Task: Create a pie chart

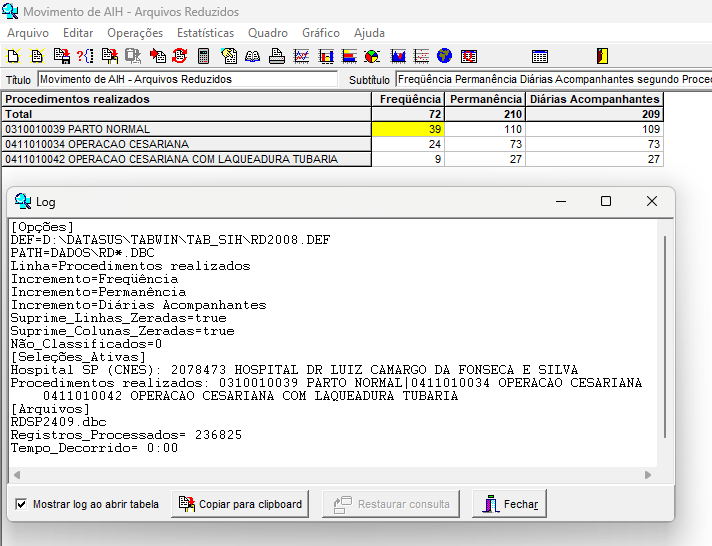Action: click(372, 56)
